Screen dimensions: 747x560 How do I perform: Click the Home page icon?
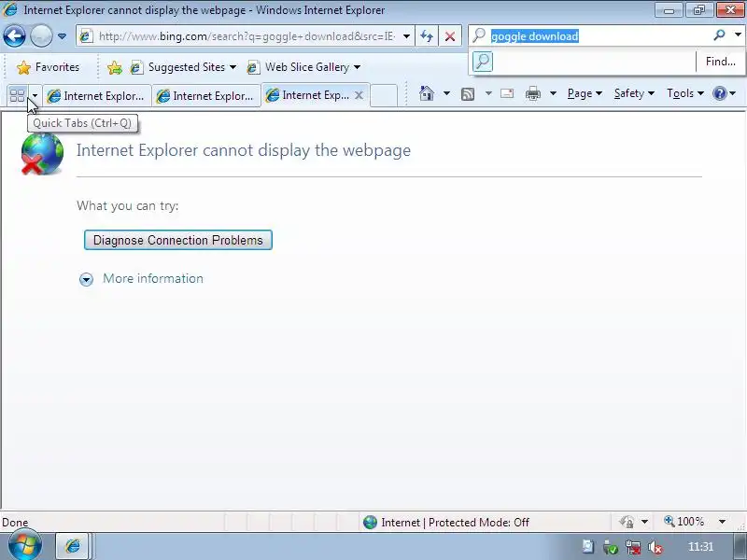pos(427,93)
